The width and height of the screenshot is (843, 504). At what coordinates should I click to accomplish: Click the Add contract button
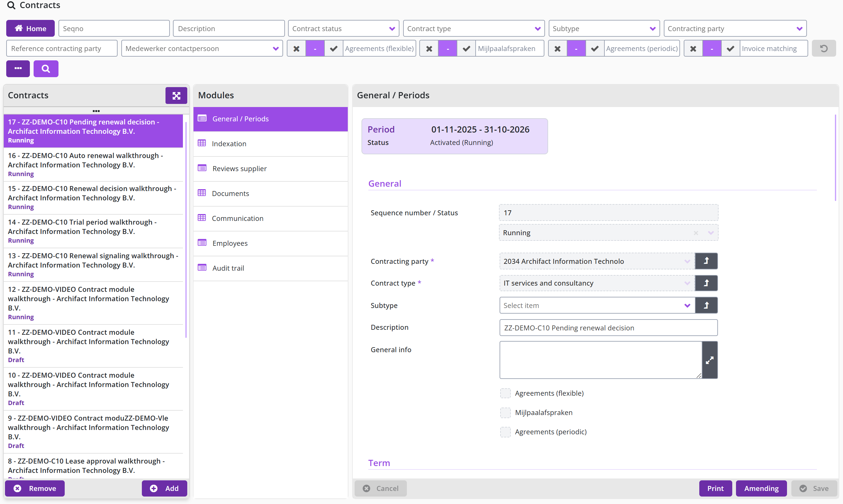click(165, 488)
